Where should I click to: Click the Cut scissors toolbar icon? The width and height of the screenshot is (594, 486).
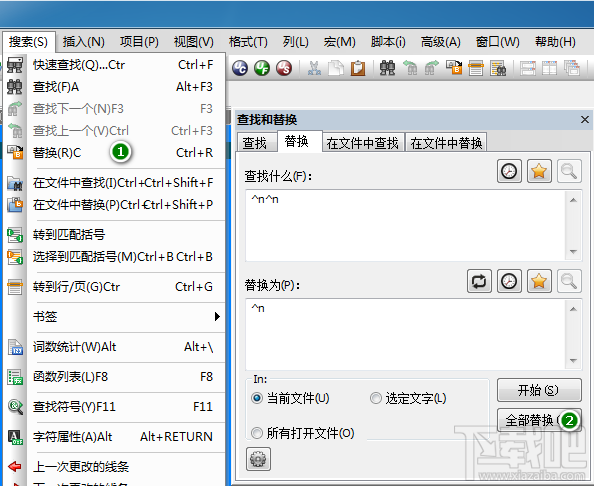point(314,68)
